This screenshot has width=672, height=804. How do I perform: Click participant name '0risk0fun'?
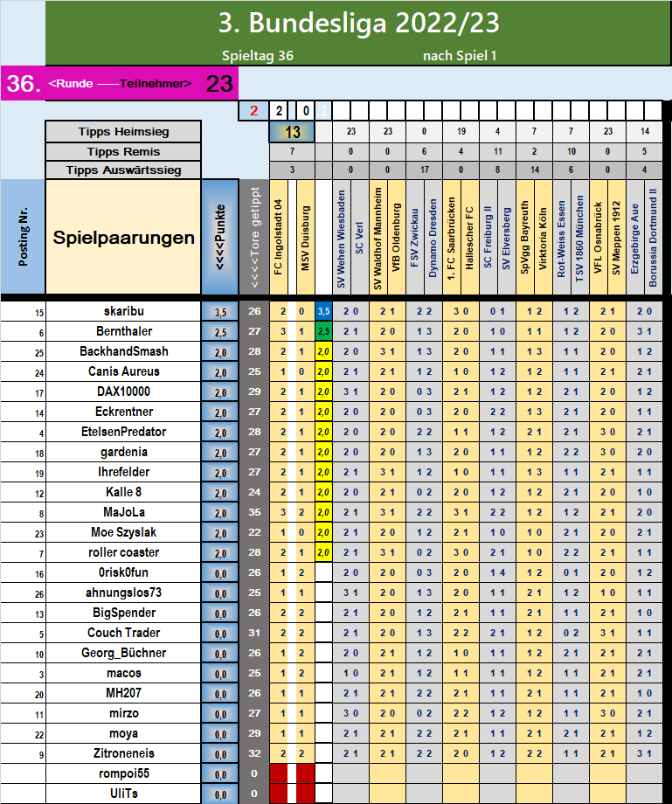[x=123, y=572]
